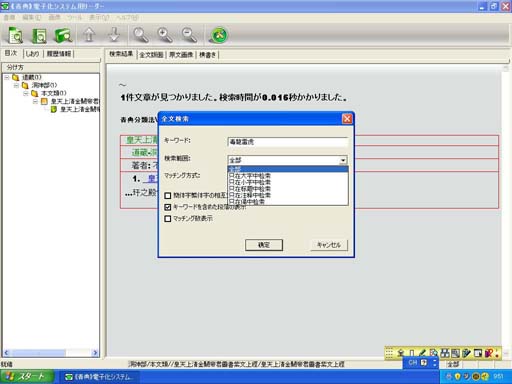Collapse the 本文類 tree node
This screenshot has width=512, height=384.
pyautogui.click(x=26, y=93)
